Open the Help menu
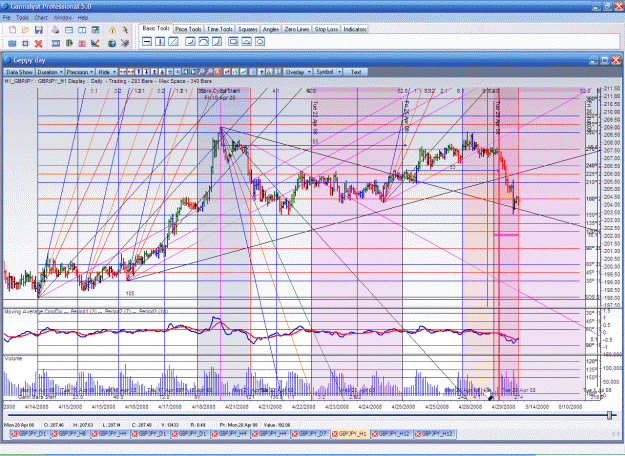This screenshot has height=456, width=625. click(83, 18)
